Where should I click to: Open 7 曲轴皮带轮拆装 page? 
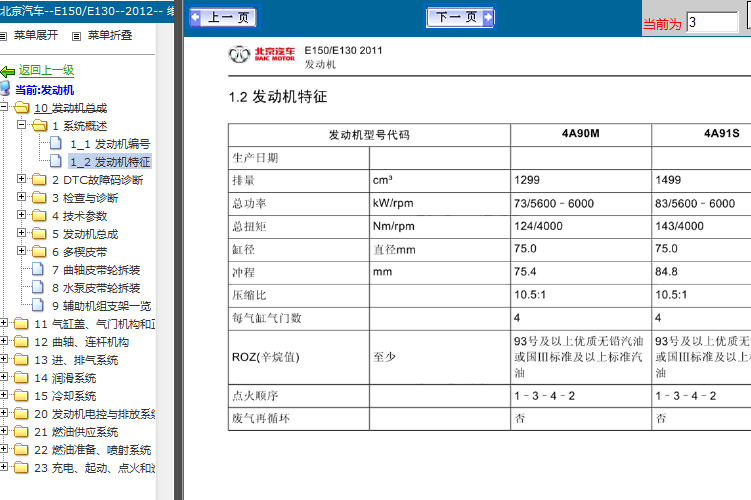pos(96,270)
